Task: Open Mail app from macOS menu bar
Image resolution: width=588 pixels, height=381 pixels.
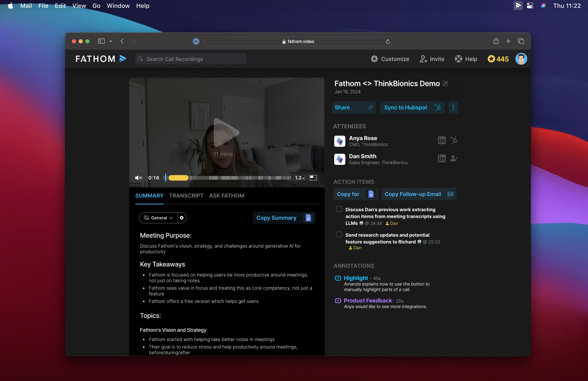Action: point(25,6)
